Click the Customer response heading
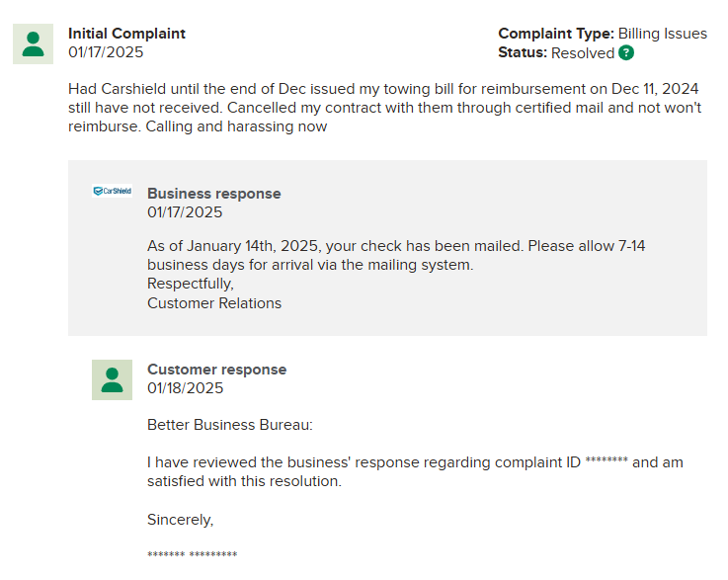728x580 pixels. click(x=216, y=370)
